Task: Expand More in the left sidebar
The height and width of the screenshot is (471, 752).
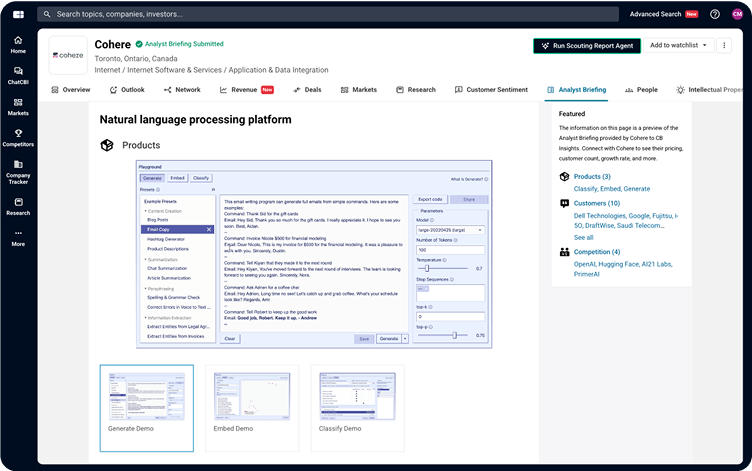Action: 18,237
